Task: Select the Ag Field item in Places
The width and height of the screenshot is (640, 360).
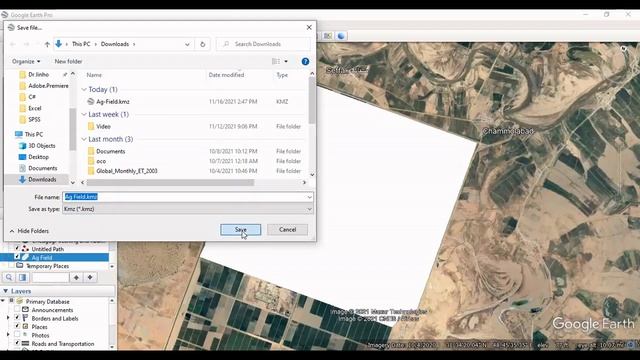Action: point(42,257)
